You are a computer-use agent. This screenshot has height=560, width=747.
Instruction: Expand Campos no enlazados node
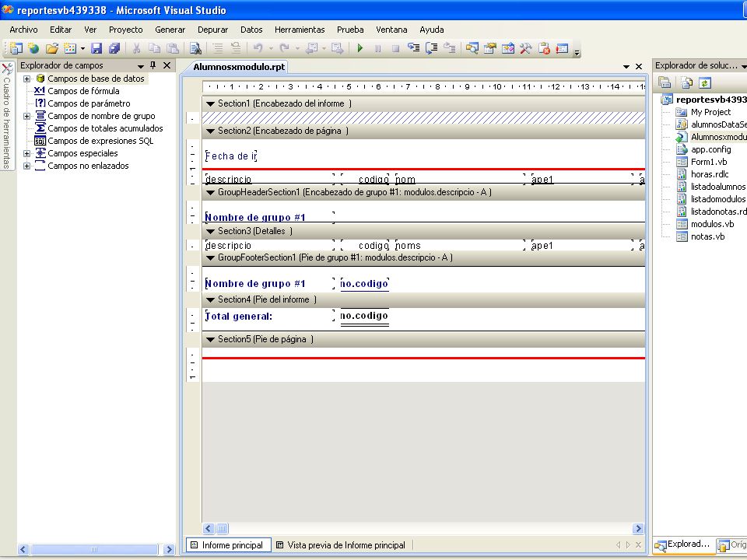point(26,166)
